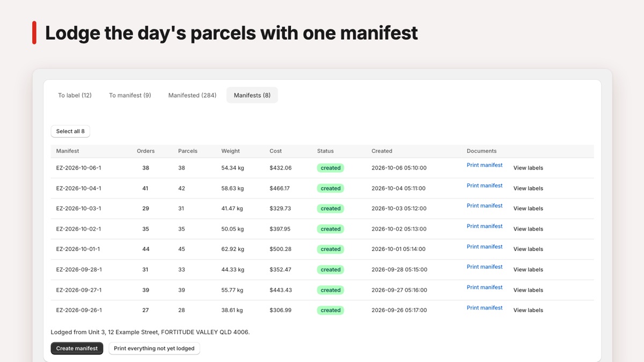
Task: View labels for EZ-2026-10-02-1
Action: (528, 229)
